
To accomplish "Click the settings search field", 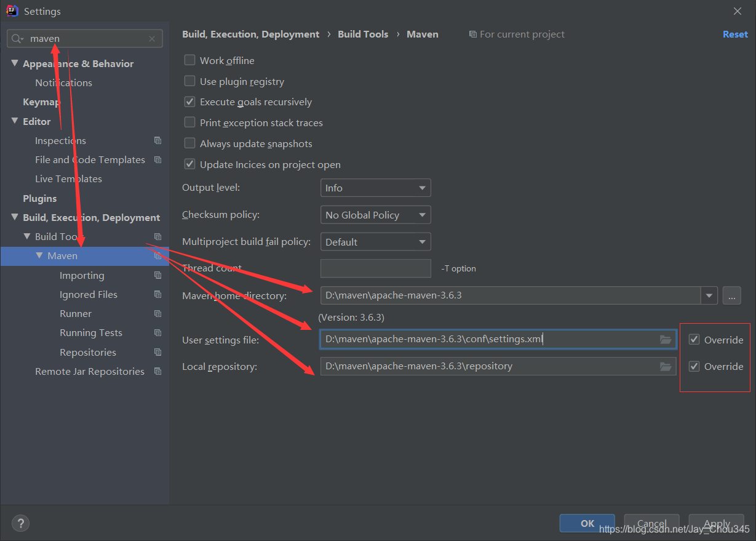I will (x=85, y=39).
